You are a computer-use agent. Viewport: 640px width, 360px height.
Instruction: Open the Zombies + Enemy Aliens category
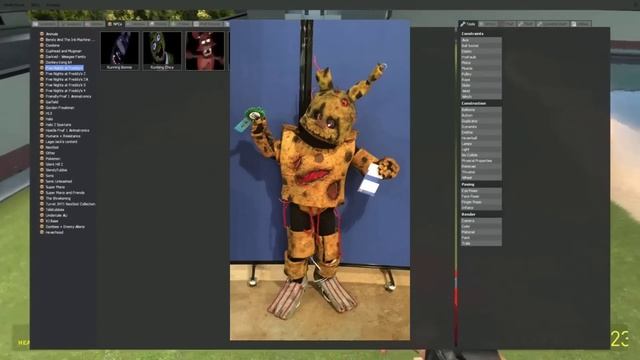pyautogui.click(x=65, y=227)
